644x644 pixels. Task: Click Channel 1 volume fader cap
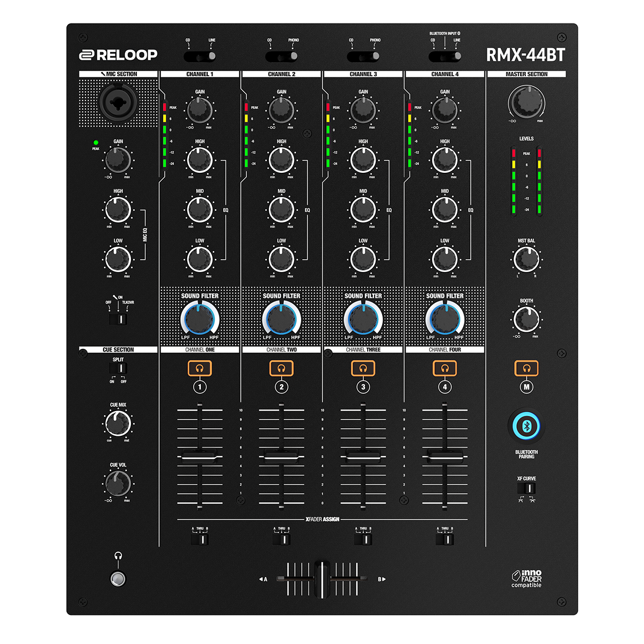200,456
